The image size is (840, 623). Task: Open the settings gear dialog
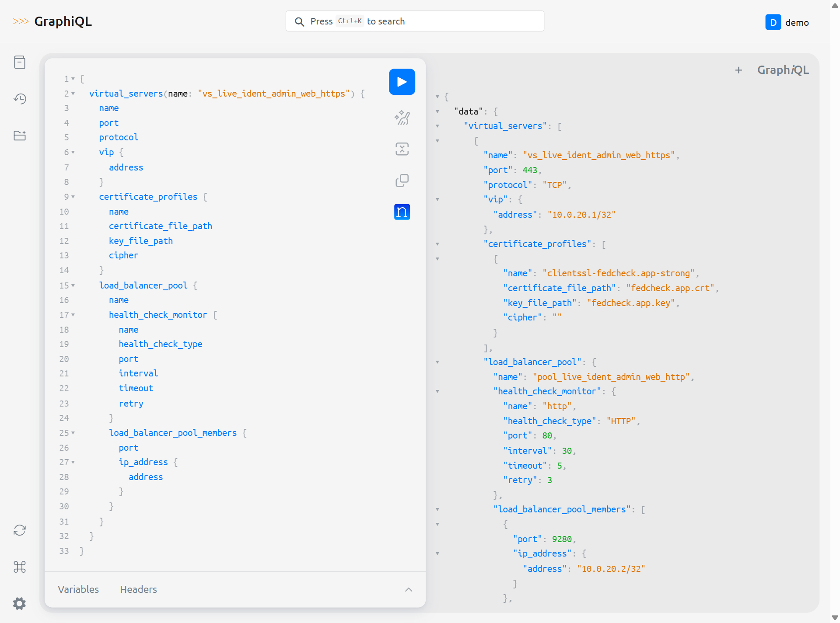click(x=20, y=604)
